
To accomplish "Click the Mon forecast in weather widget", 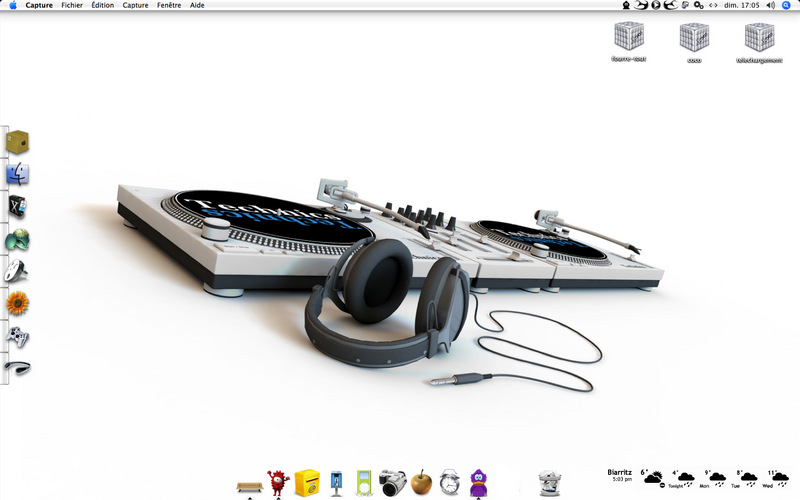I will click(x=714, y=479).
